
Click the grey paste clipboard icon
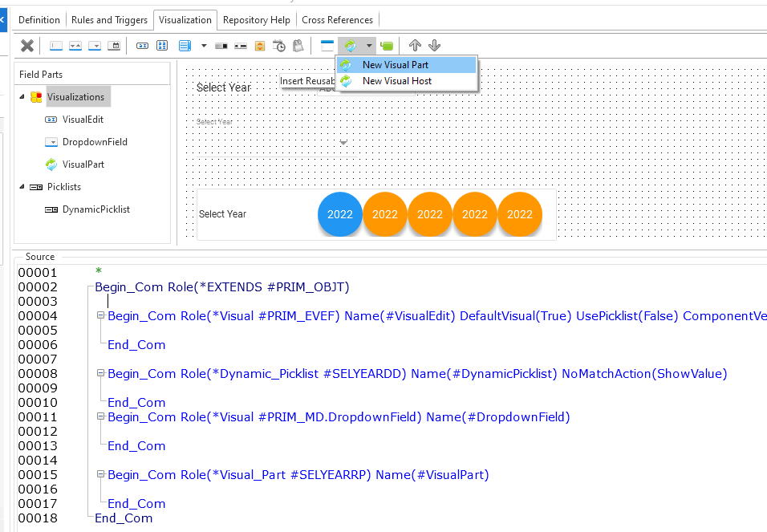pos(298,46)
